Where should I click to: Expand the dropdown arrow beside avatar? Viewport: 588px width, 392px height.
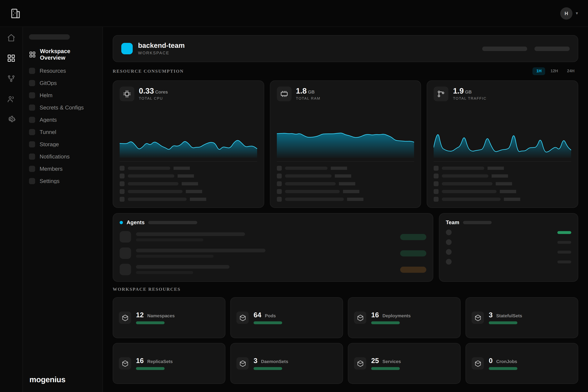pos(577,13)
